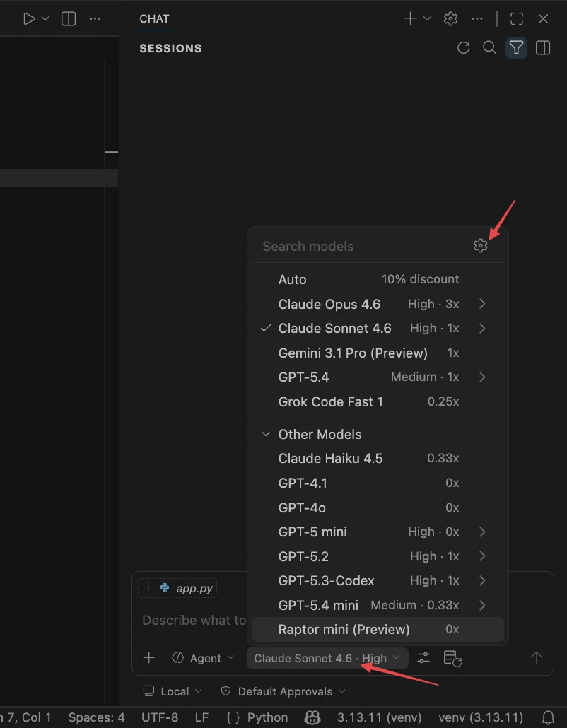The width and height of the screenshot is (567, 728).
Task: Click the Copilot status bar icon
Action: coord(312,717)
